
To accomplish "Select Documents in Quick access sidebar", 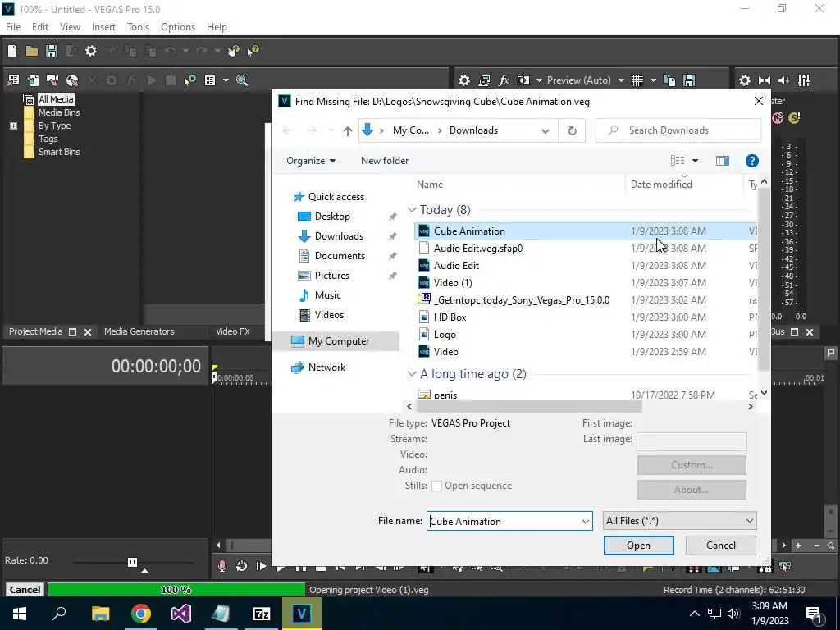I will 340,256.
